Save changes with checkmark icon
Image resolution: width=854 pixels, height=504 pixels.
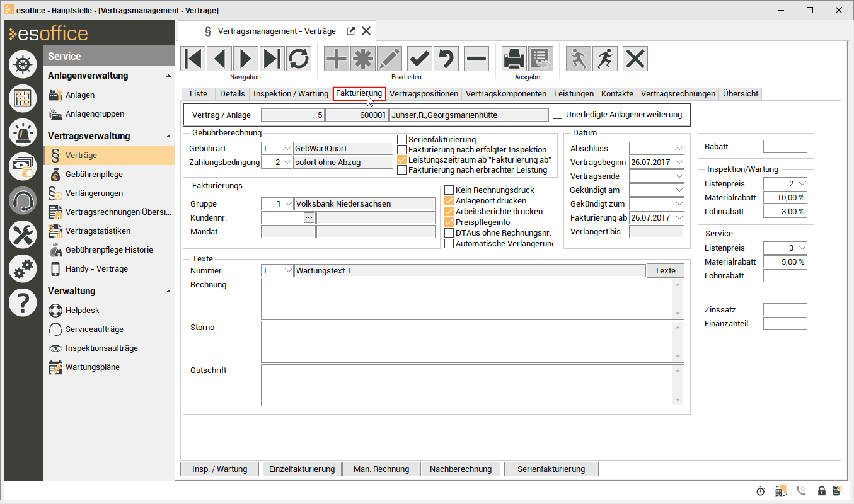(420, 59)
